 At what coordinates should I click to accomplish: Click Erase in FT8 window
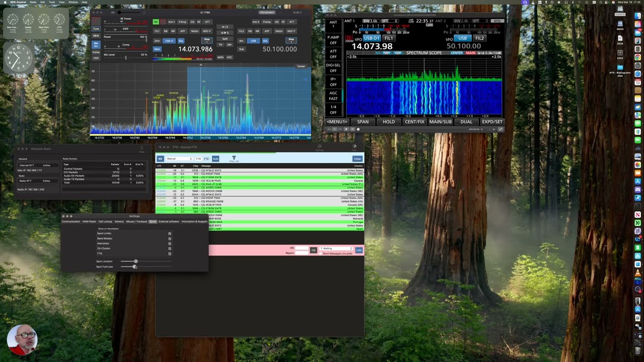point(357,159)
